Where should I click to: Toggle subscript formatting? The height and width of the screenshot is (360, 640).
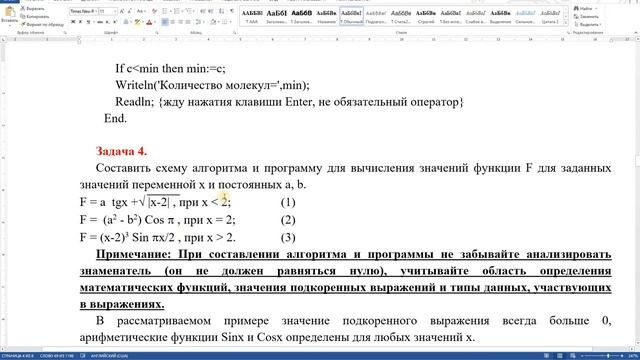[x=107, y=22]
